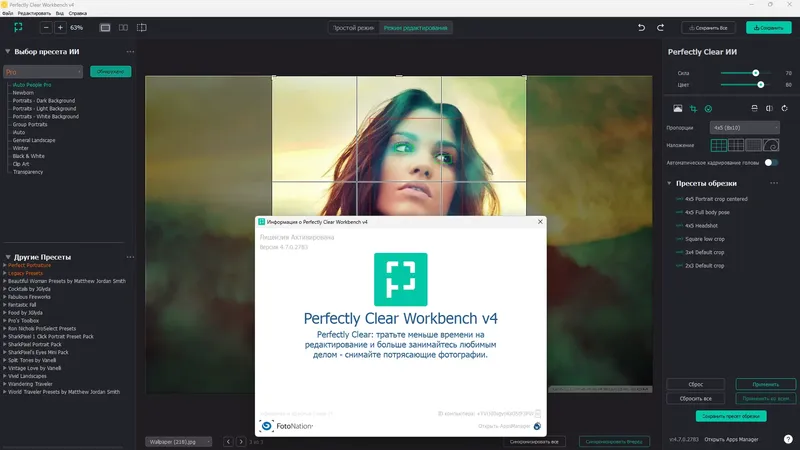Click Сбросить все button
The image size is (800, 450).
(695, 398)
